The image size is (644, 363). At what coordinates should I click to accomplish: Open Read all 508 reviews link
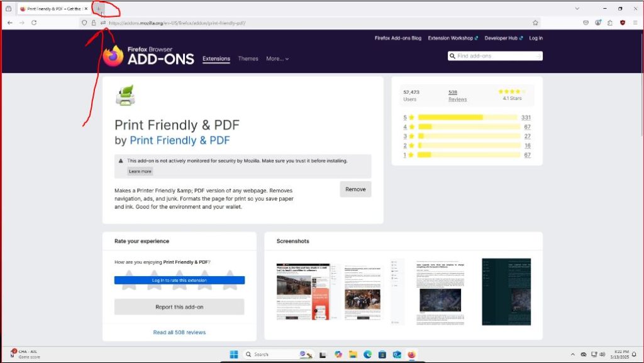coord(179,332)
